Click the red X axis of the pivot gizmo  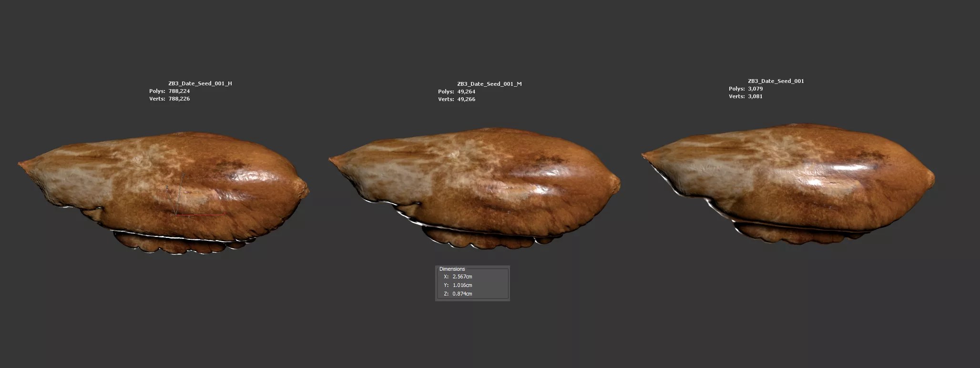(200, 215)
